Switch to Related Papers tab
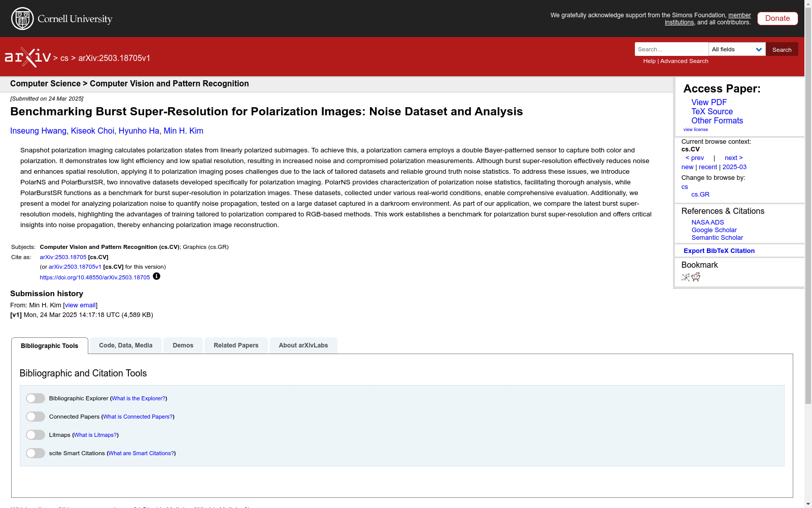 [236, 345]
